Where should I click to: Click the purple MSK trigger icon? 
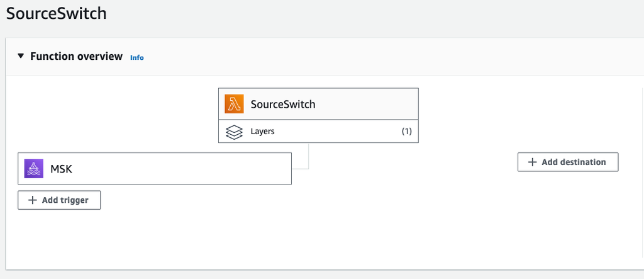tap(34, 169)
